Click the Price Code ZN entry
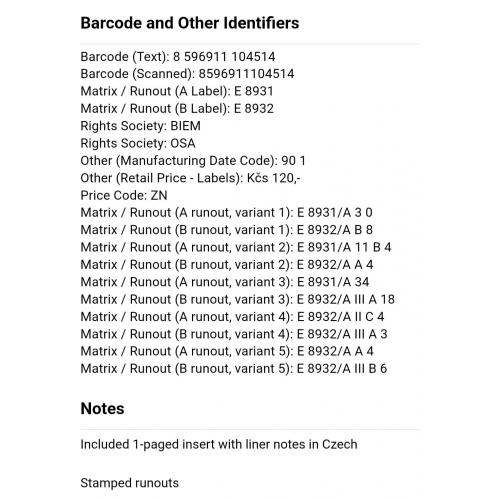 click(124, 195)
